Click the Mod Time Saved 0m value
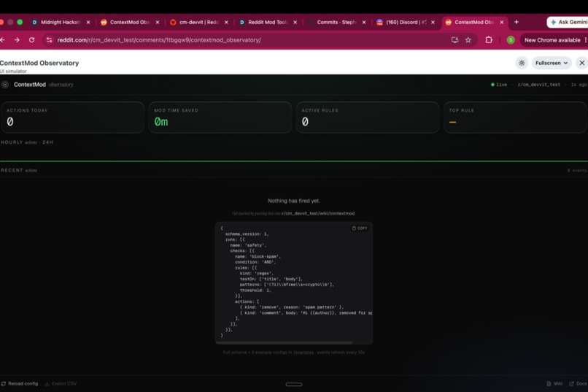Screen dimensions: 588x392 [x=161, y=121]
